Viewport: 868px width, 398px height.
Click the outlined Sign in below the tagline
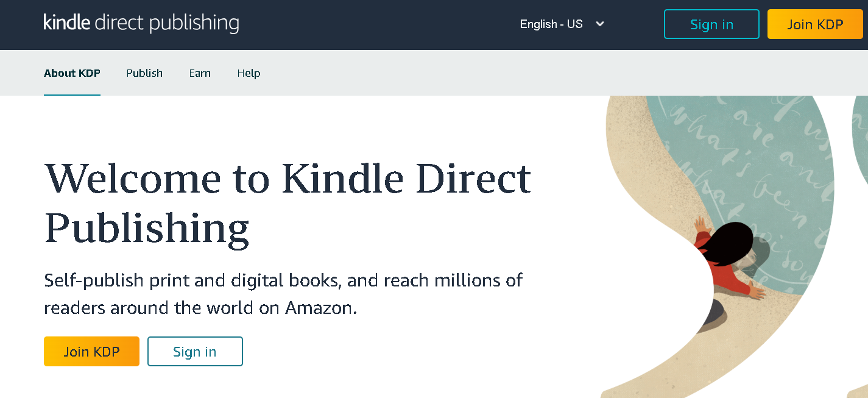[x=195, y=352]
